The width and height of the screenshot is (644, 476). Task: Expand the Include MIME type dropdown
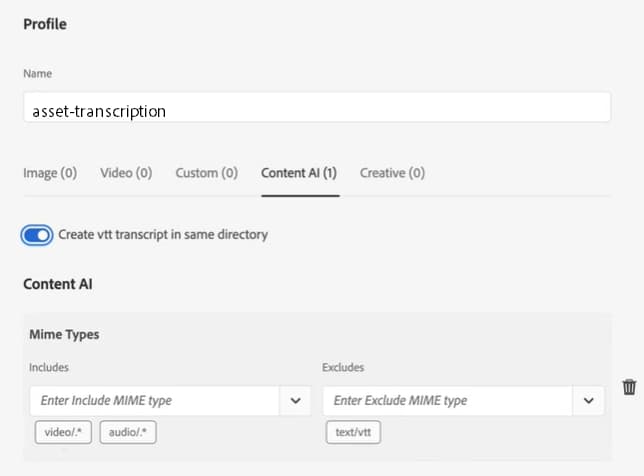pyautogui.click(x=295, y=401)
